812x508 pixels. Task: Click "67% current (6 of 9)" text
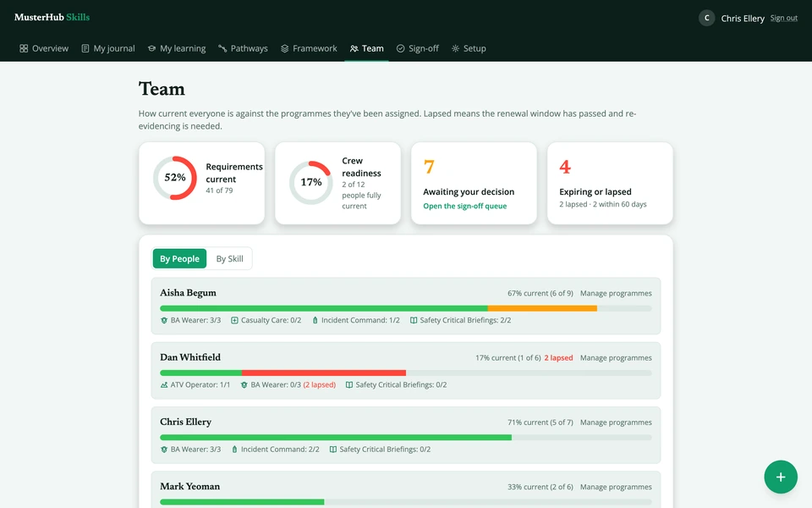[540, 294]
